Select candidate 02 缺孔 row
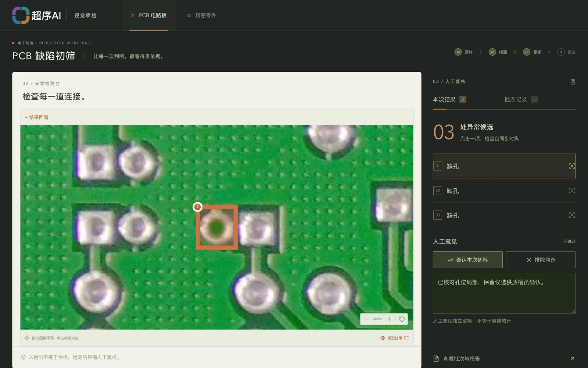This screenshot has height=368, width=588. click(504, 191)
